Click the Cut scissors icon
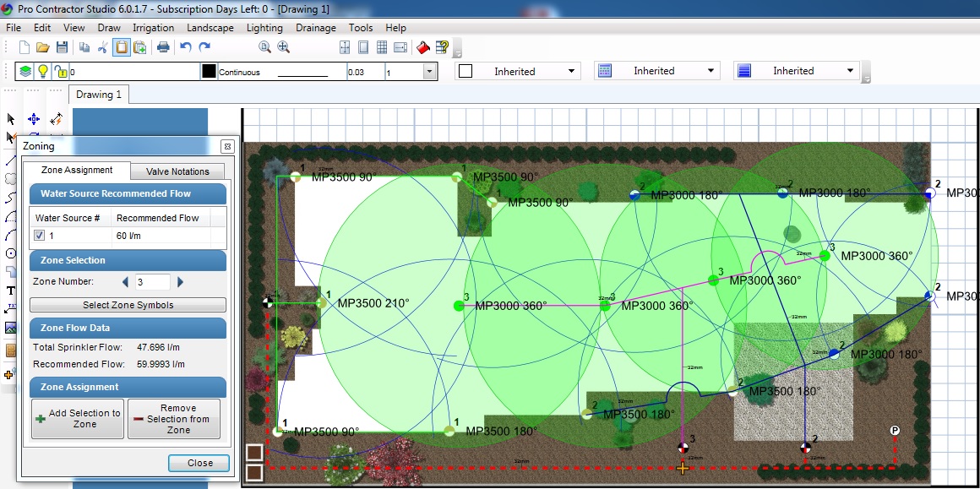980x489 pixels. [x=102, y=47]
